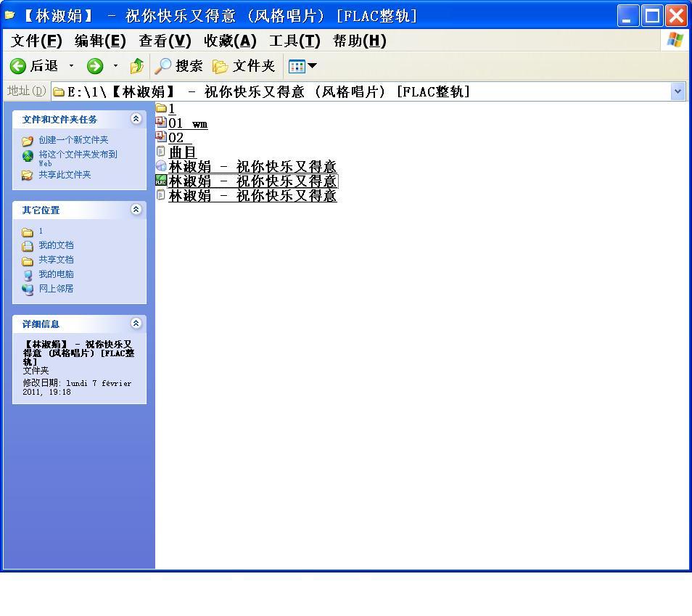
Task: Click the Windows flag logo
Action: 675,40
